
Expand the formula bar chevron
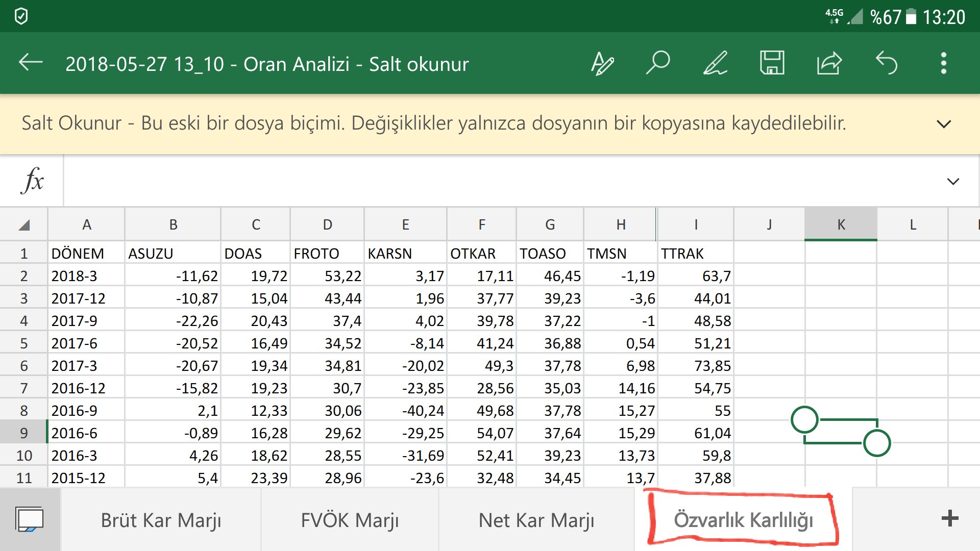(x=953, y=182)
